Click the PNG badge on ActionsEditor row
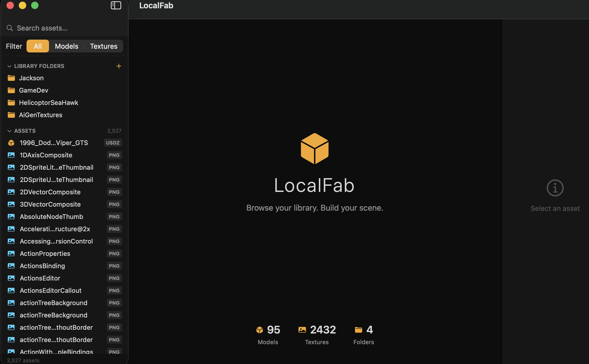The width and height of the screenshot is (589, 364). pos(114,278)
